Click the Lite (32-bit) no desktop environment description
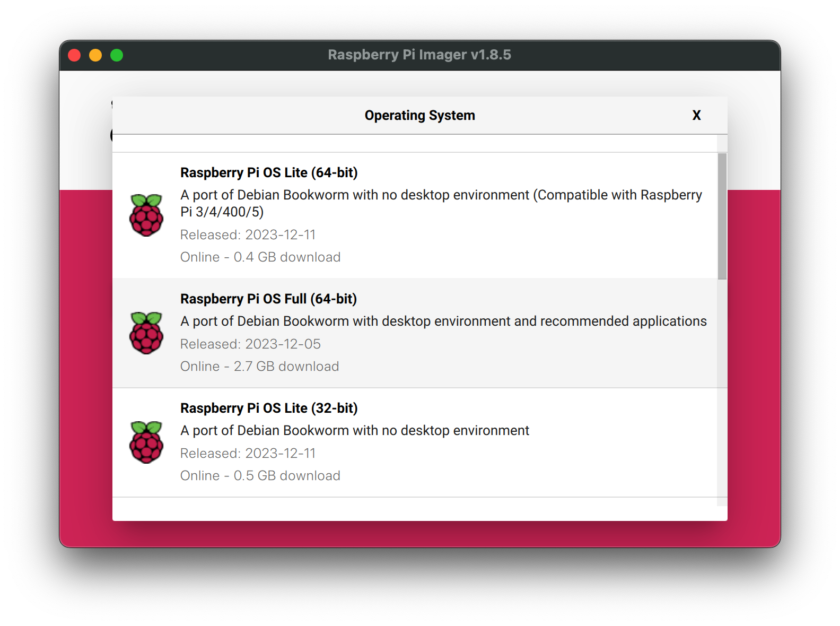The height and width of the screenshot is (626, 840). tap(354, 430)
